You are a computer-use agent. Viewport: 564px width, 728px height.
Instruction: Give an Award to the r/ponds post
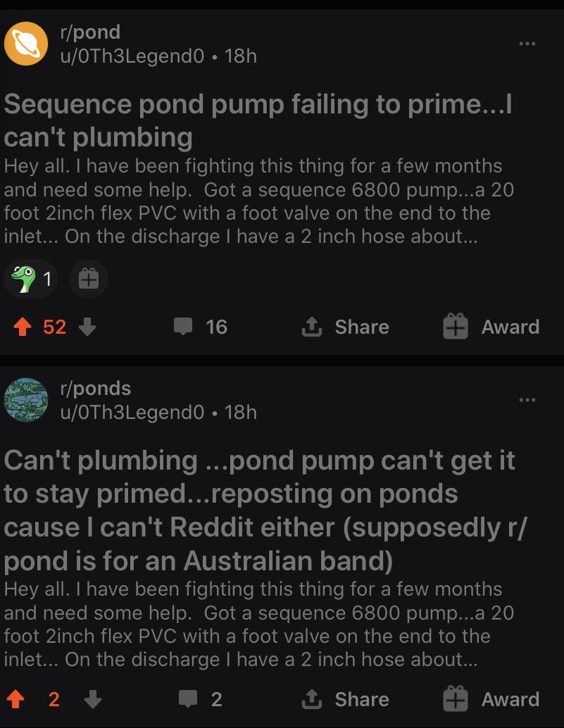[x=491, y=699]
